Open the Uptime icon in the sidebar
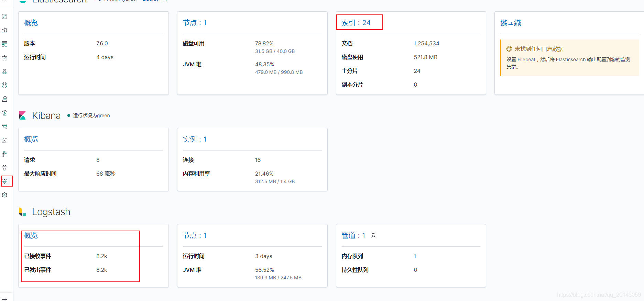 (x=4, y=140)
